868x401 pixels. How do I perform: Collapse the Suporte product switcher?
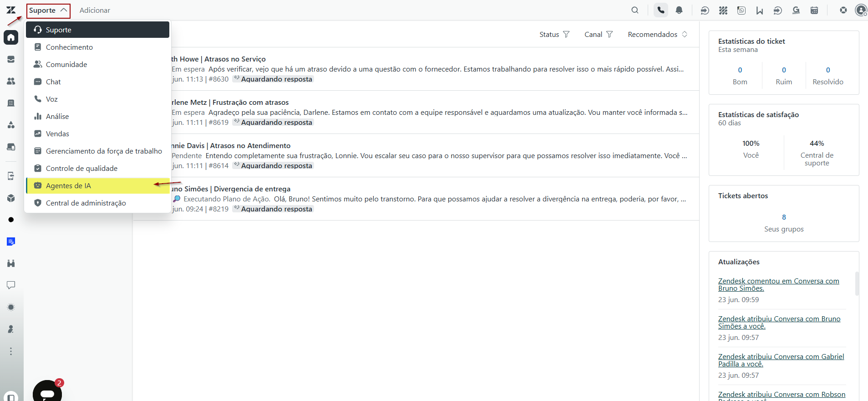pyautogui.click(x=48, y=10)
